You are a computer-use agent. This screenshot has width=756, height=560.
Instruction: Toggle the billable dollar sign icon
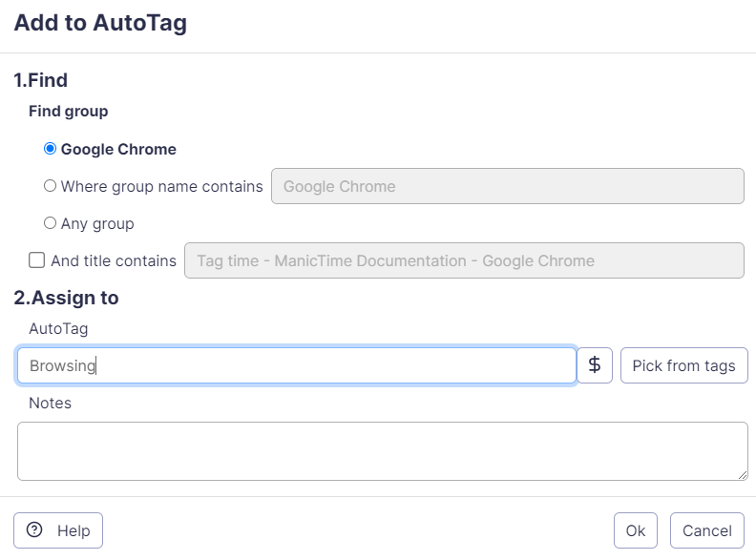tap(595, 365)
